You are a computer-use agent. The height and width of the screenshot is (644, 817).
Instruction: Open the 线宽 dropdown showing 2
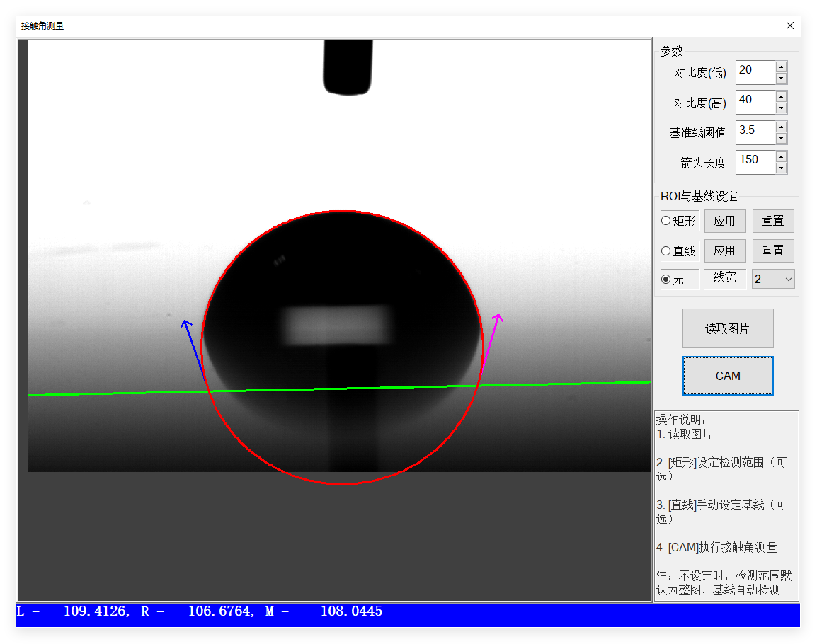click(x=773, y=280)
